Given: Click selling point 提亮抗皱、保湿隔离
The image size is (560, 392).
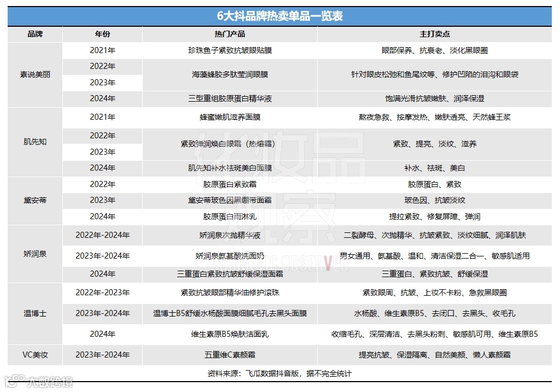Looking at the screenshot, I should click(x=393, y=355).
